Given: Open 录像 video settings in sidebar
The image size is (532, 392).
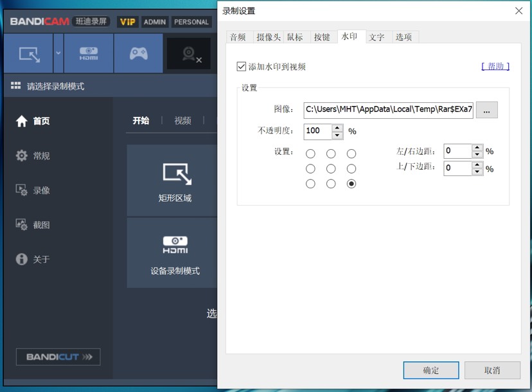Looking at the screenshot, I should pyautogui.click(x=33, y=190).
